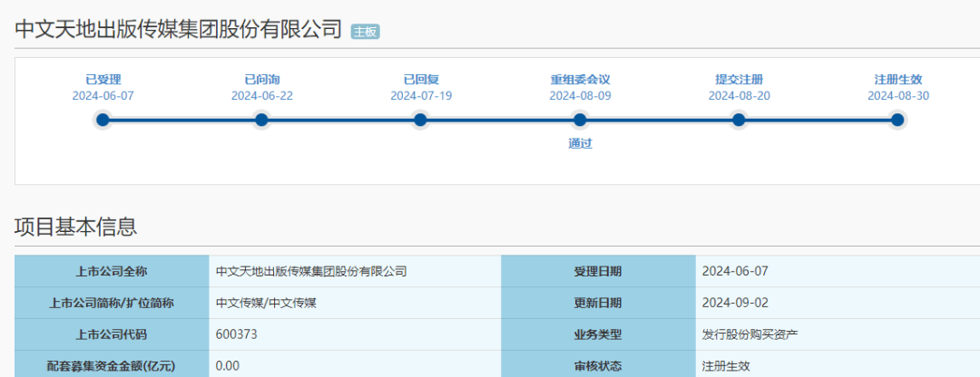Click the 注册生效 stage label
Screen dimensions: 980x377
tap(898, 80)
